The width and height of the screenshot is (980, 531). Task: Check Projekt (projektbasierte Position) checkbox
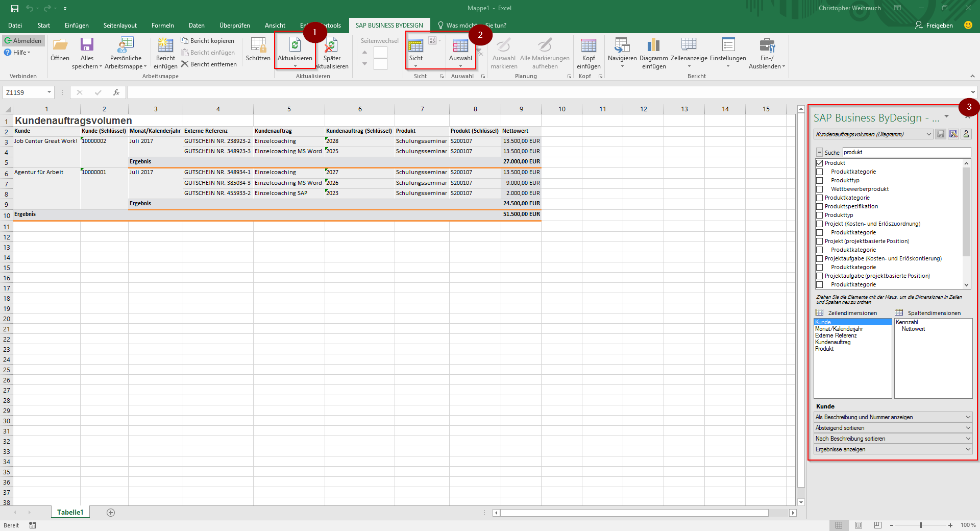(x=820, y=242)
